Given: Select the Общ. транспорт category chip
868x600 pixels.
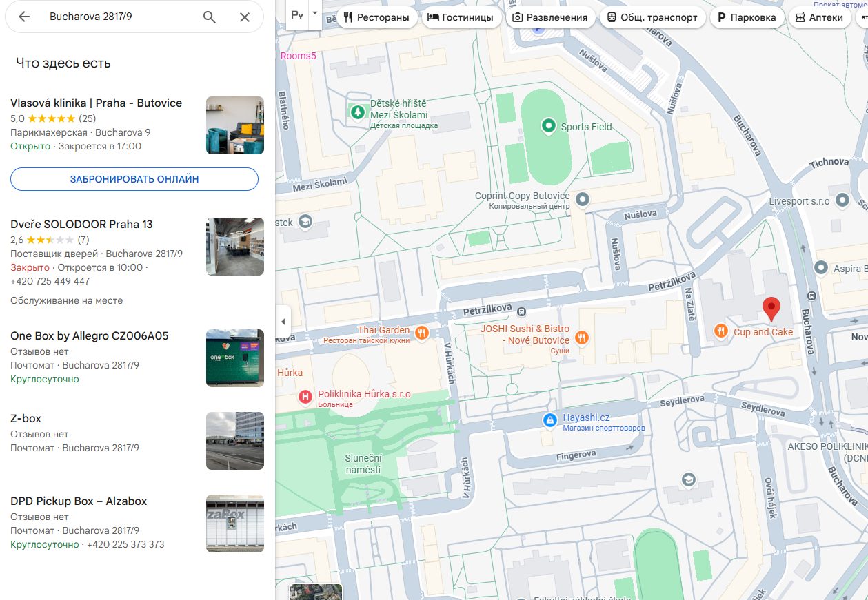Looking at the screenshot, I should click(652, 17).
